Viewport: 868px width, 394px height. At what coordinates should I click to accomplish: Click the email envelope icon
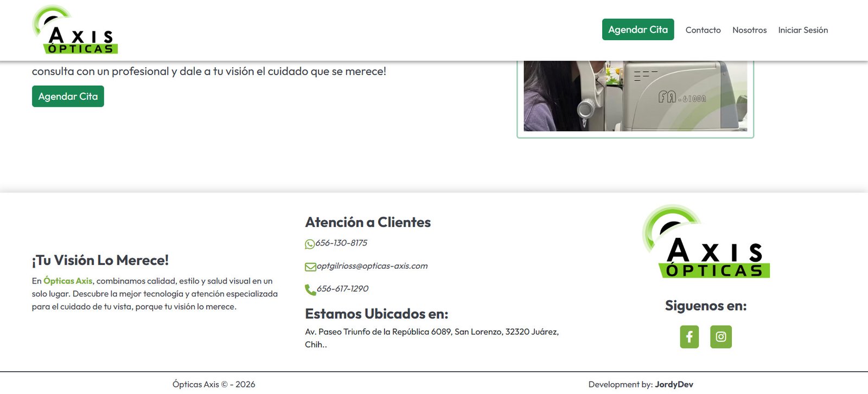point(310,267)
